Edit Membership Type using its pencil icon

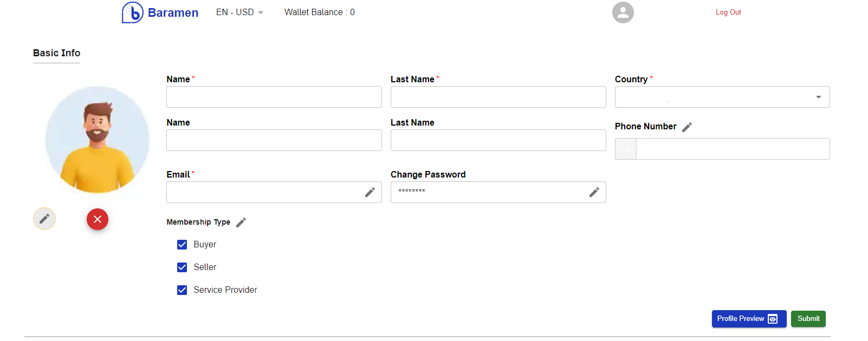point(241,222)
